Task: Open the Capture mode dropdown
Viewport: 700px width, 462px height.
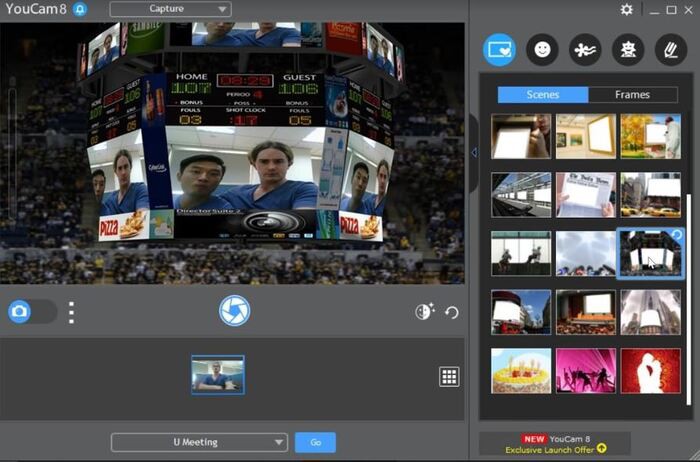Action: pyautogui.click(x=170, y=9)
